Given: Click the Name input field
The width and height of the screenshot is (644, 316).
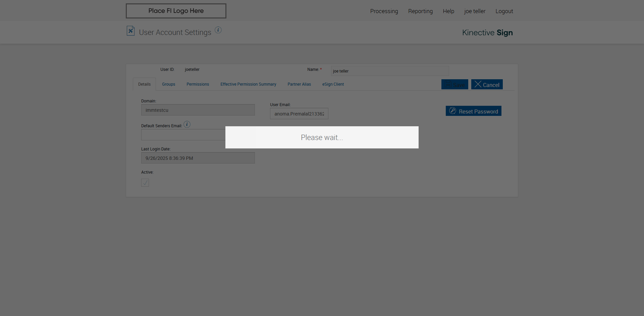Looking at the screenshot, I should click(390, 71).
